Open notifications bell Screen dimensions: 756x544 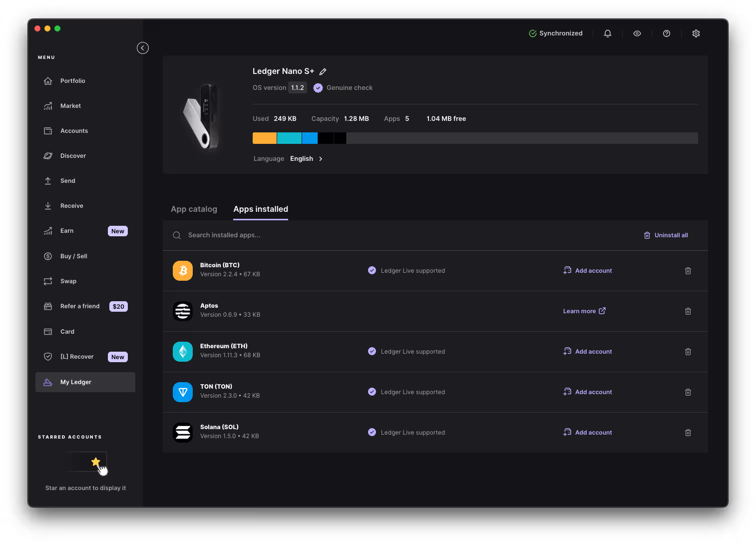pyautogui.click(x=608, y=33)
